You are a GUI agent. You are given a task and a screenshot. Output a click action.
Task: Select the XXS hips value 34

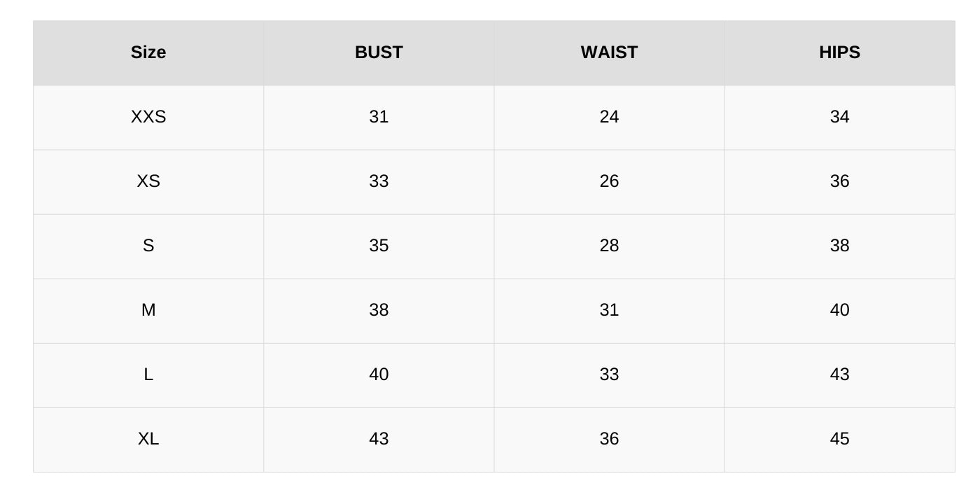point(839,117)
